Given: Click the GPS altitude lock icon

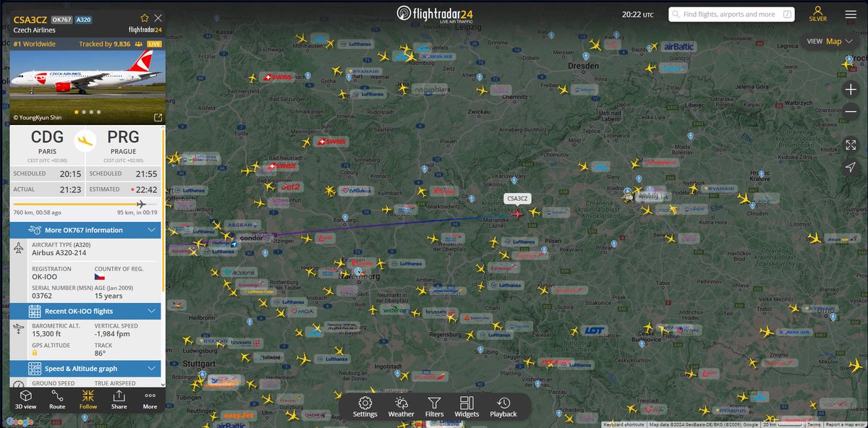Looking at the screenshot, I should 36,353.
